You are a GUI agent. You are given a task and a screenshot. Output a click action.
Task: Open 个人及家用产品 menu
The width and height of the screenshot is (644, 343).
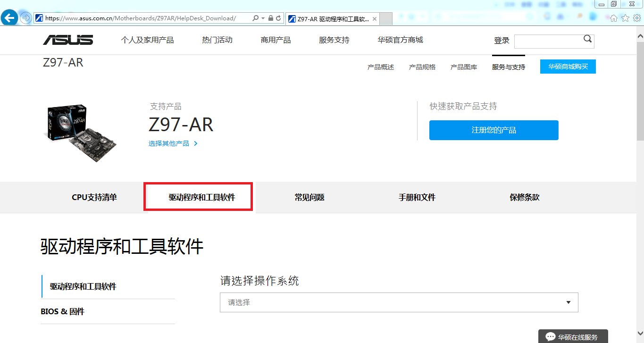(x=147, y=40)
